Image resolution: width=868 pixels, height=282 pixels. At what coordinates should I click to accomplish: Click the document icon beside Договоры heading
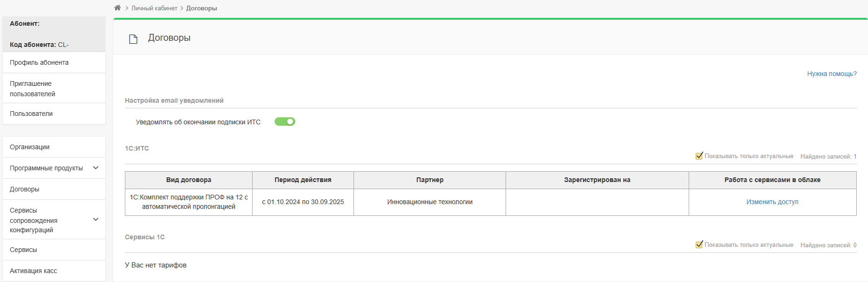(x=133, y=39)
